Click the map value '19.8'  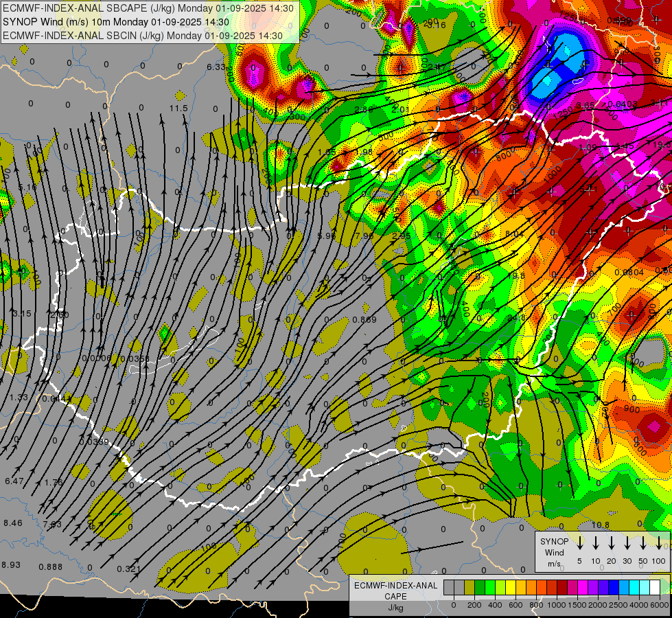[515, 276]
